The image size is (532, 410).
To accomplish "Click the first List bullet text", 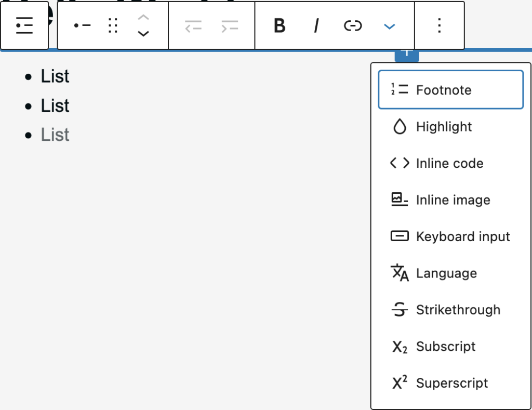I will (x=55, y=76).
